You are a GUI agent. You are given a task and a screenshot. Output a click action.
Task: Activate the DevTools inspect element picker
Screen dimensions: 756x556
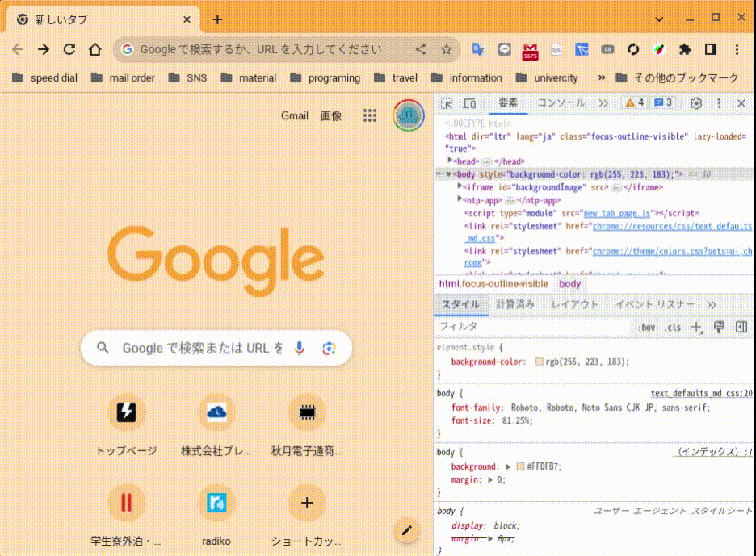pos(447,103)
